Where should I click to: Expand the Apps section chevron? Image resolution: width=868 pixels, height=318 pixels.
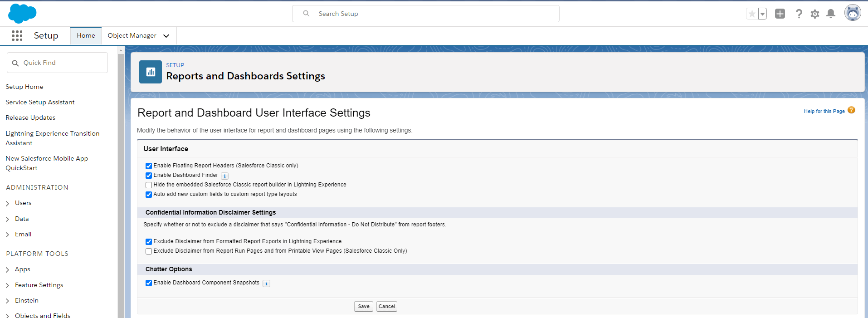8,270
